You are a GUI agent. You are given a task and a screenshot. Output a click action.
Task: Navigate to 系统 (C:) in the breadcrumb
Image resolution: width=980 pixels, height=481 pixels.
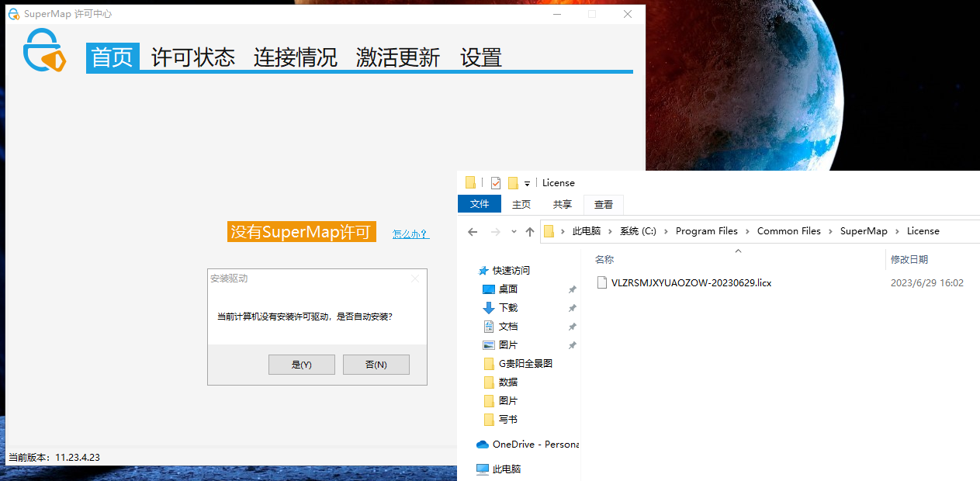coord(638,231)
